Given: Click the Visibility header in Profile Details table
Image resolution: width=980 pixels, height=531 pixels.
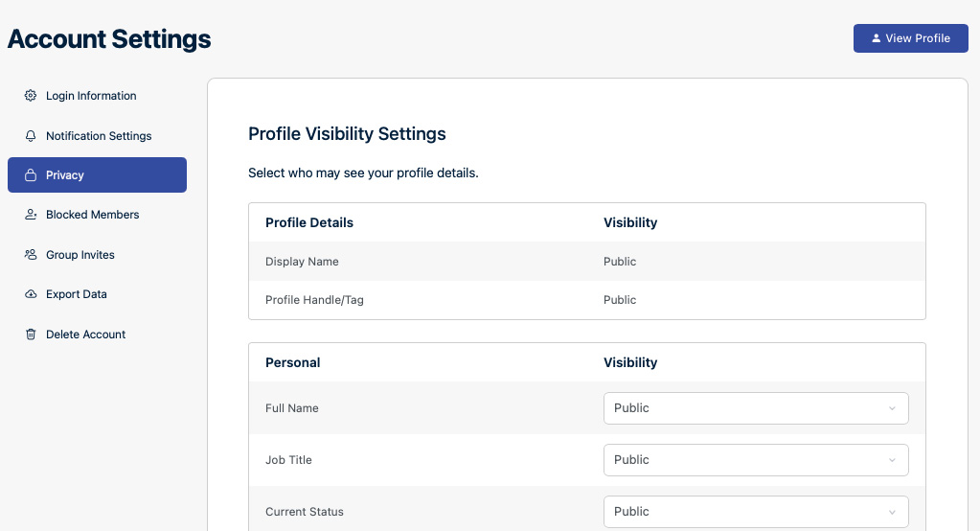Looking at the screenshot, I should pyautogui.click(x=630, y=222).
